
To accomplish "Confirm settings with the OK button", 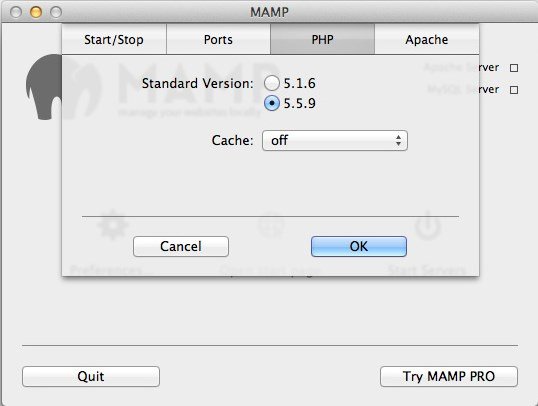I will point(359,246).
